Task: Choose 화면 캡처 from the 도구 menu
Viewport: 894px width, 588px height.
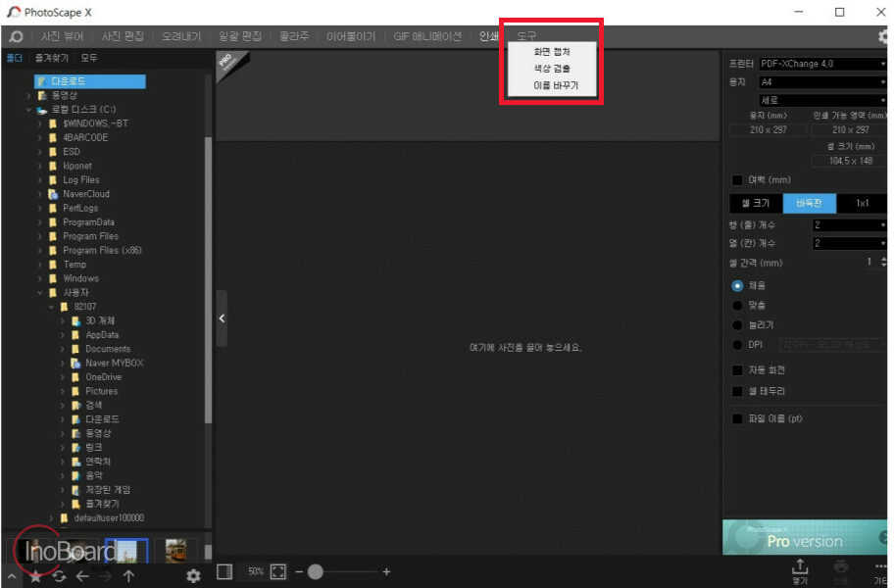Action: 551,52
